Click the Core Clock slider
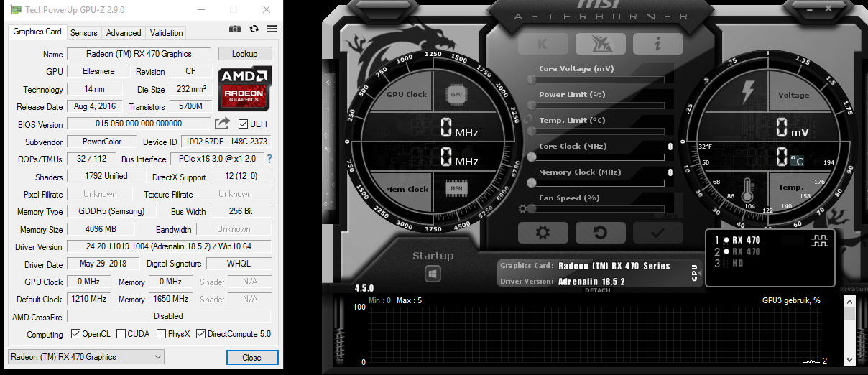The image size is (868, 375). [597, 157]
